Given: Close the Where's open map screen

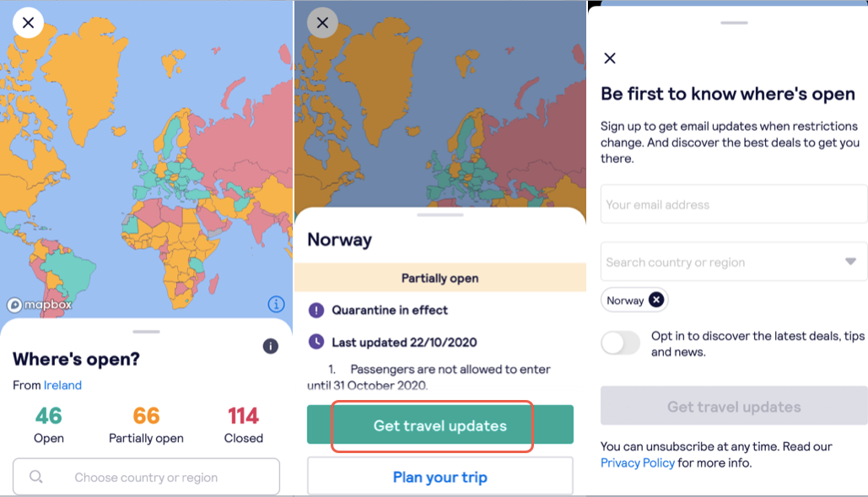Looking at the screenshot, I should tap(28, 23).
